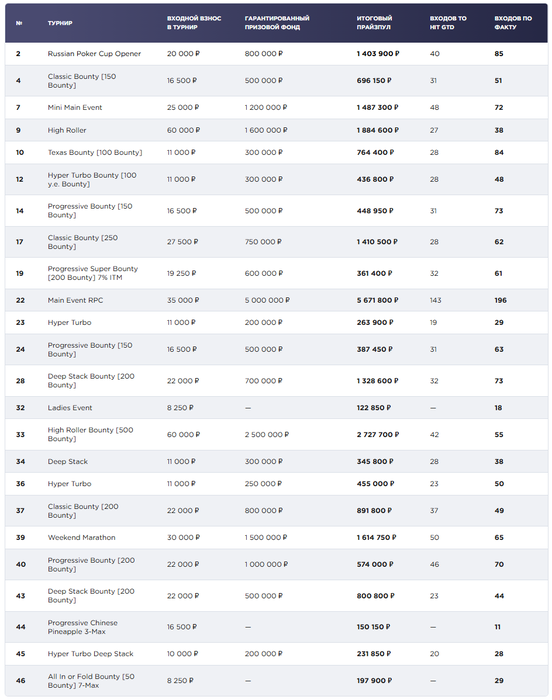Click the Hyper Turbo Deep Stack name

pos(90,654)
